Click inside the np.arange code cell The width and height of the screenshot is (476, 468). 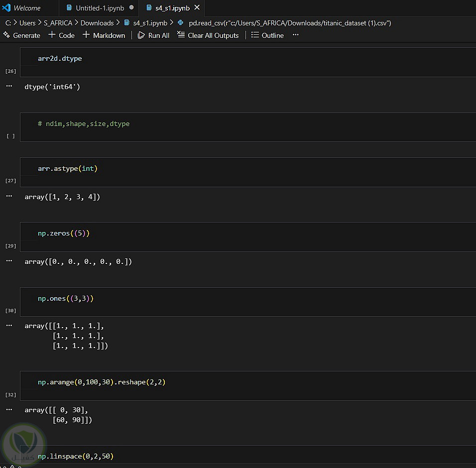249,382
